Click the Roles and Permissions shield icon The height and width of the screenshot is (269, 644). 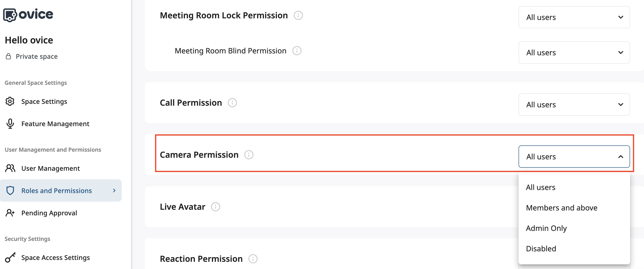pyautogui.click(x=10, y=190)
